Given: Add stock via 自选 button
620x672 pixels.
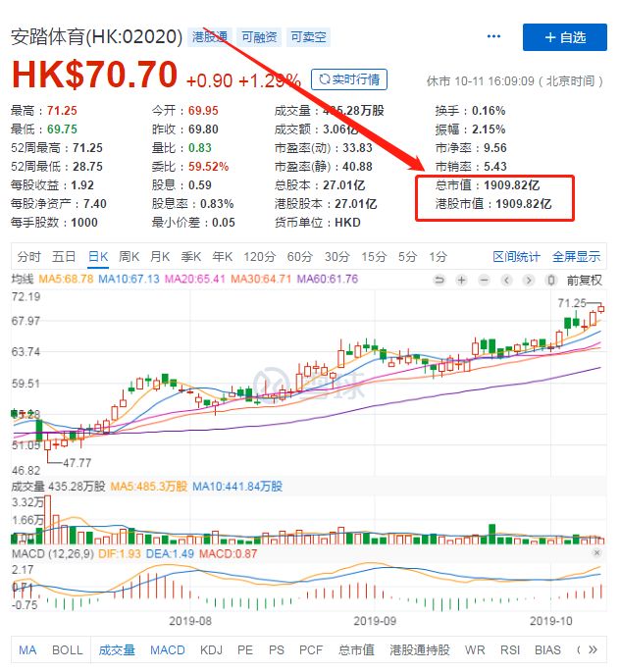Looking at the screenshot, I should point(564,37).
